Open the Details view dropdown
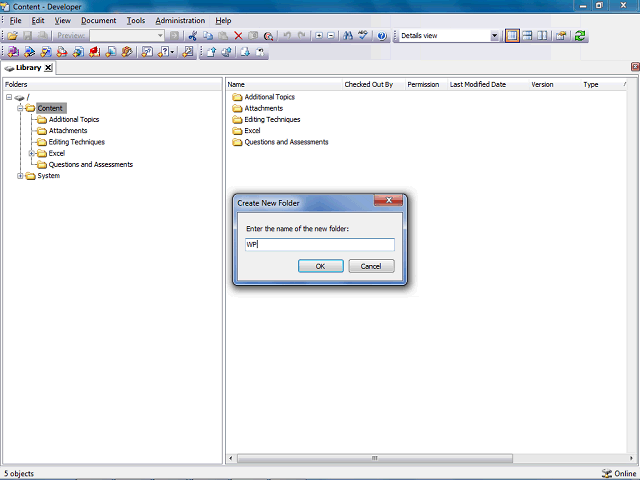 (x=494, y=36)
